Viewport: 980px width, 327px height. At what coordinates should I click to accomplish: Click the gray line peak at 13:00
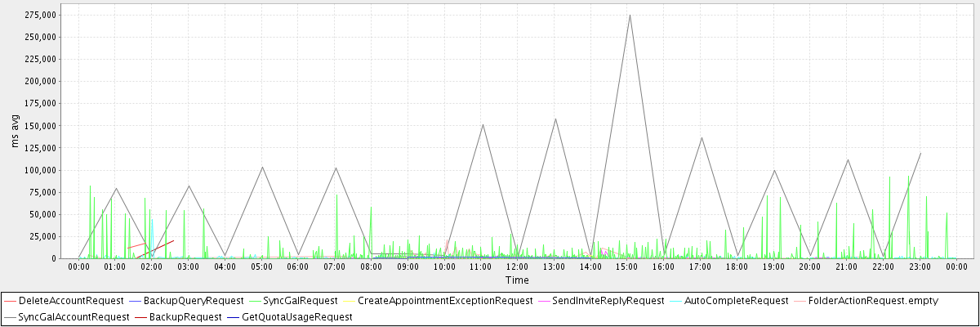555,119
